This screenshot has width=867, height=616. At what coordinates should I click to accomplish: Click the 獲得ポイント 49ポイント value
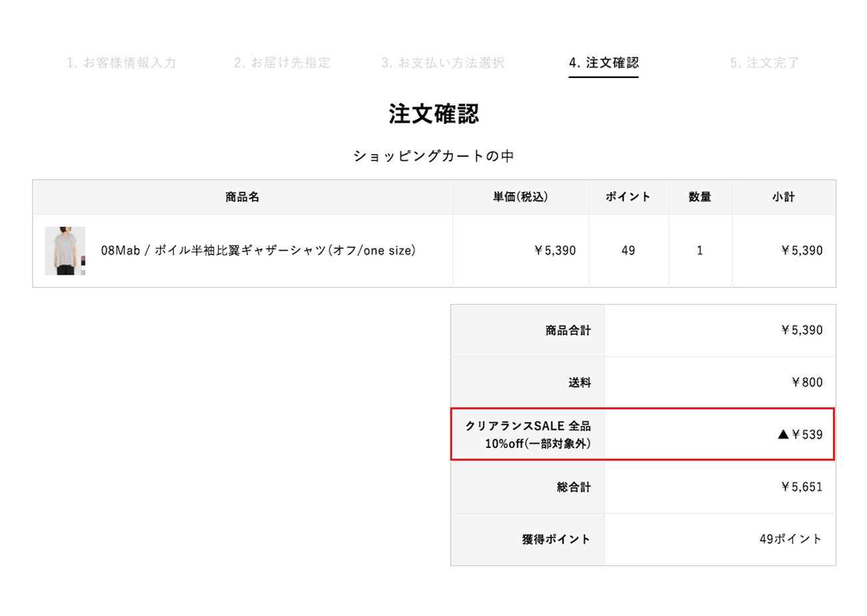[791, 539]
